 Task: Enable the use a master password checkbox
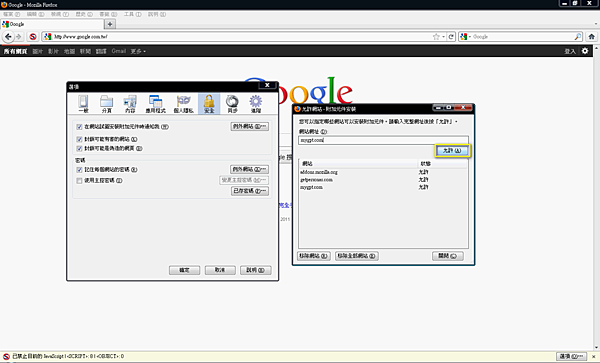79,181
